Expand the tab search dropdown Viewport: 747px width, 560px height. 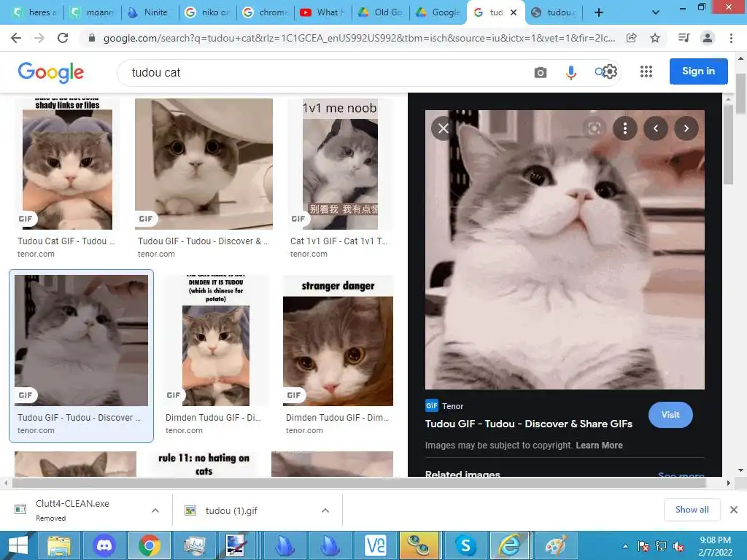tap(656, 12)
